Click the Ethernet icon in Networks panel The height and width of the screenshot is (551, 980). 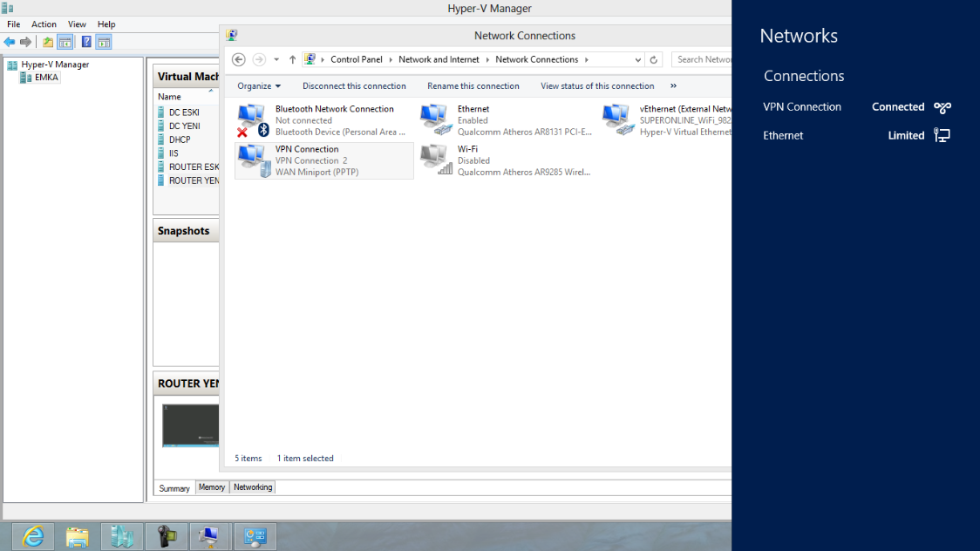942,135
